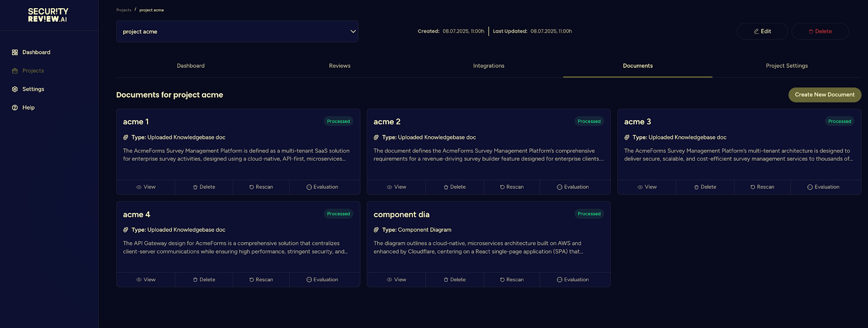
Task: Switch to the Dashboard tab
Action: tap(190, 66)
